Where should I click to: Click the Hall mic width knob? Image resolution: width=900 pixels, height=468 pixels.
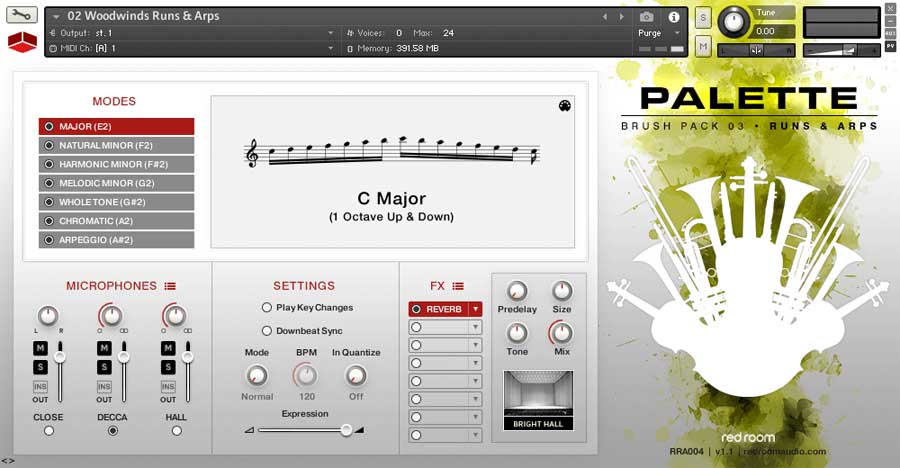point(175,315)
